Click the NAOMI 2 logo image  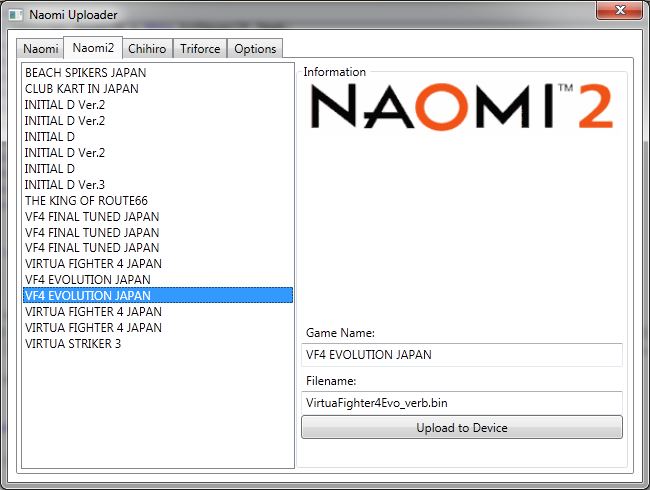tap(461, 107)
